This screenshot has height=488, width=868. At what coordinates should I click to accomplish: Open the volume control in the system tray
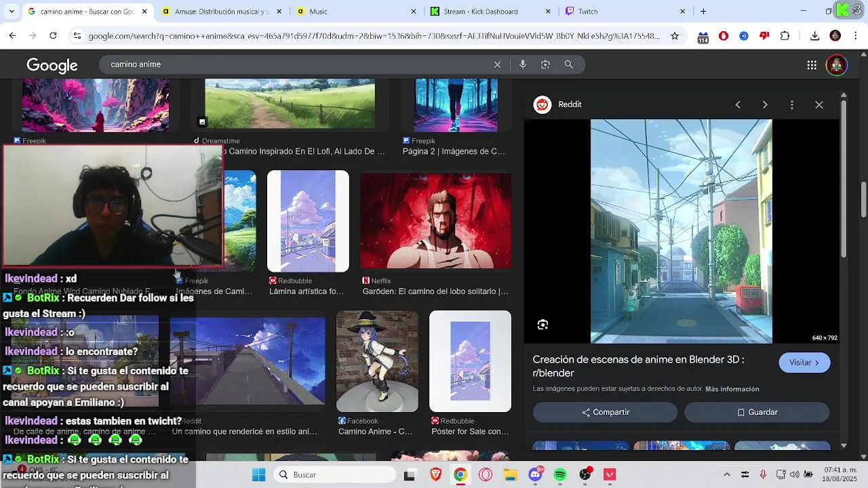[x=794, y=474]
